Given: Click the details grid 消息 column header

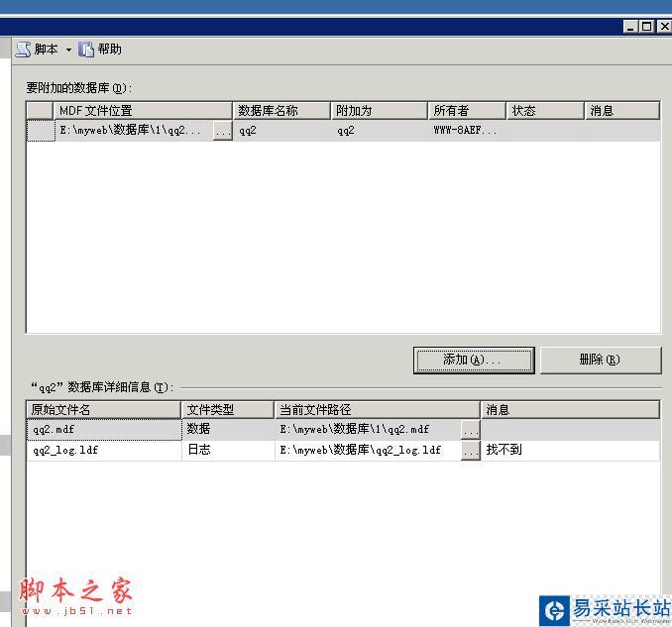Looking at the screenshot, I should tap(570, 410).
